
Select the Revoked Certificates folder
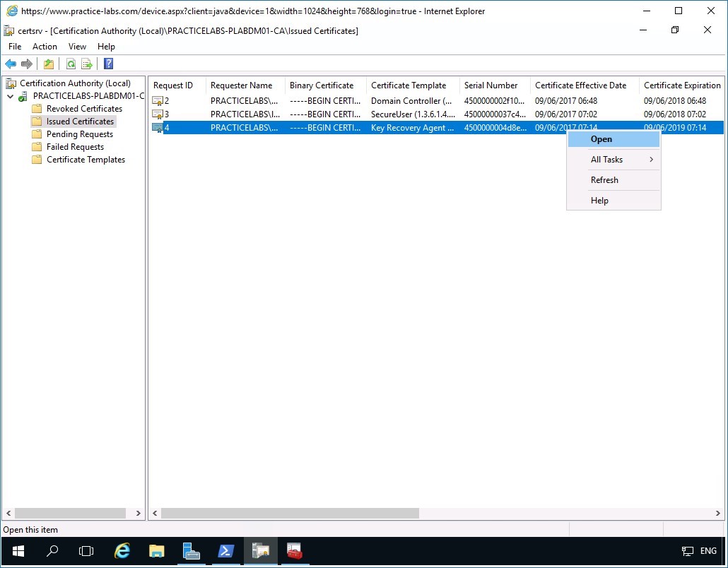point(87,108)
